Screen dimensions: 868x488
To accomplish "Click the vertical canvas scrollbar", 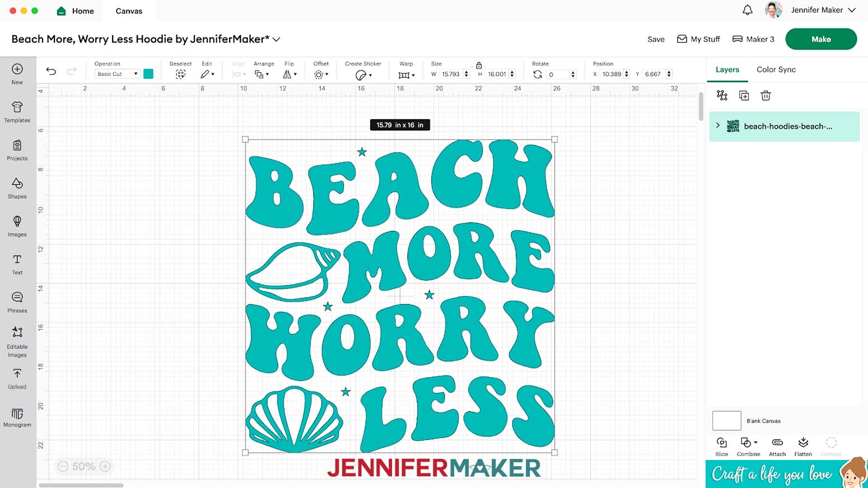I will click(701, 106).
